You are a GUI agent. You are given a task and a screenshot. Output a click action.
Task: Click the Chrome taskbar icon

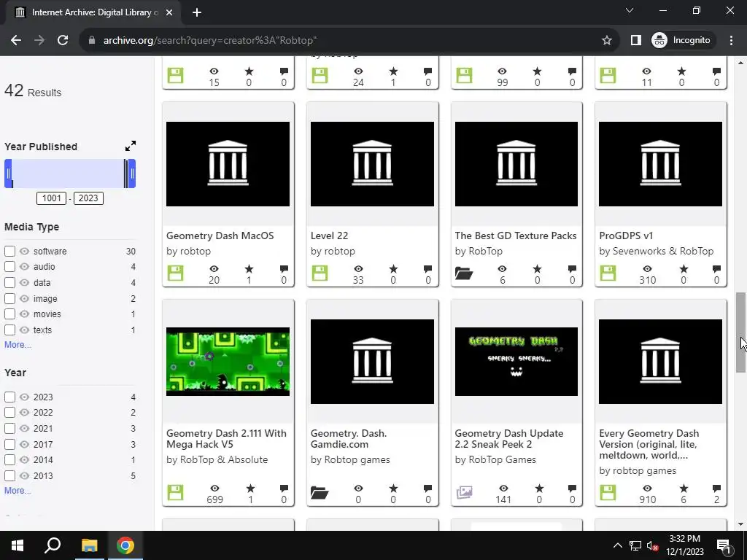(125, 545)
